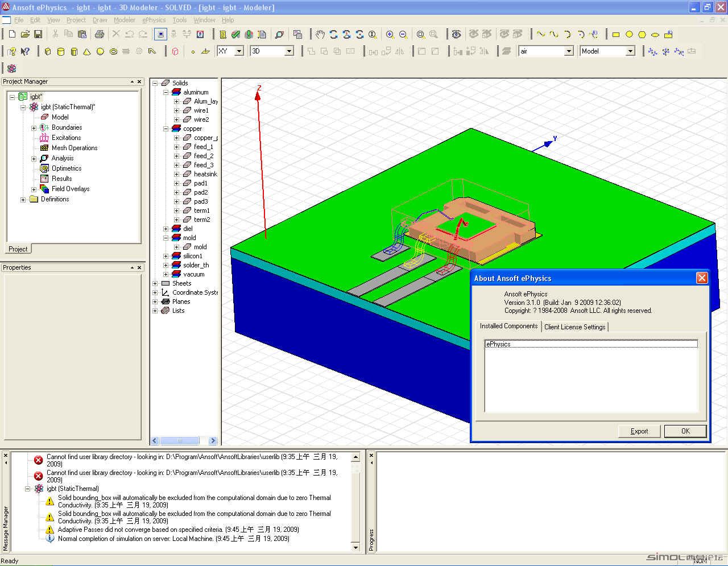728x566 pixels.
Task: Select the Draw Ellipse tool
Action: click(x=655, y=35)
